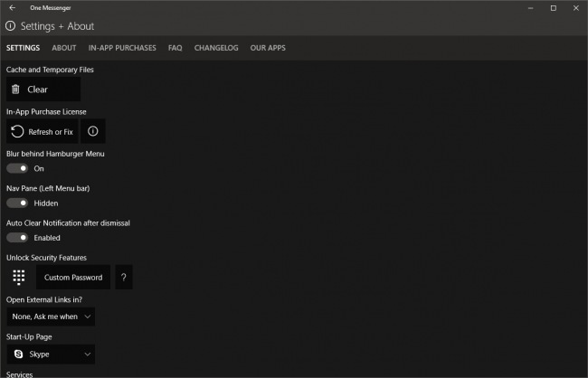Go to the OUR APPS tab
This screenshot has height=378, width=588.
click(x=268, y=48)
